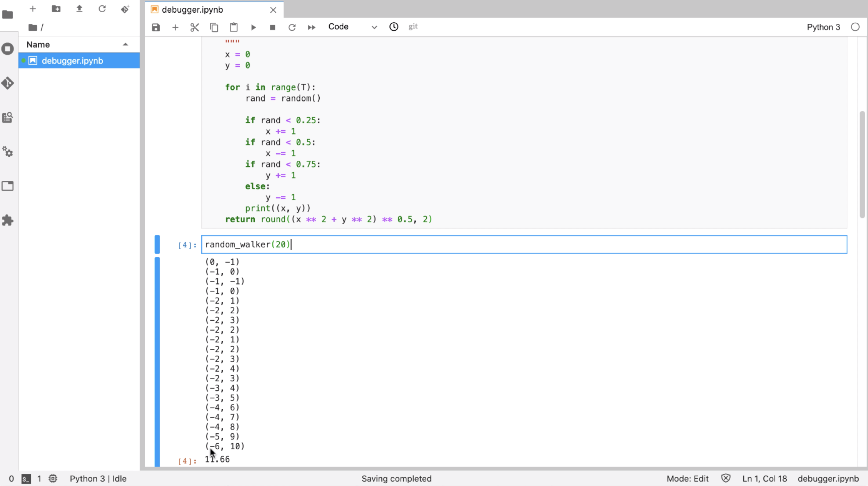This screenshot has height=486, width=868.
Task: Insert a new cell below
Action: click(x=175, y=27)
